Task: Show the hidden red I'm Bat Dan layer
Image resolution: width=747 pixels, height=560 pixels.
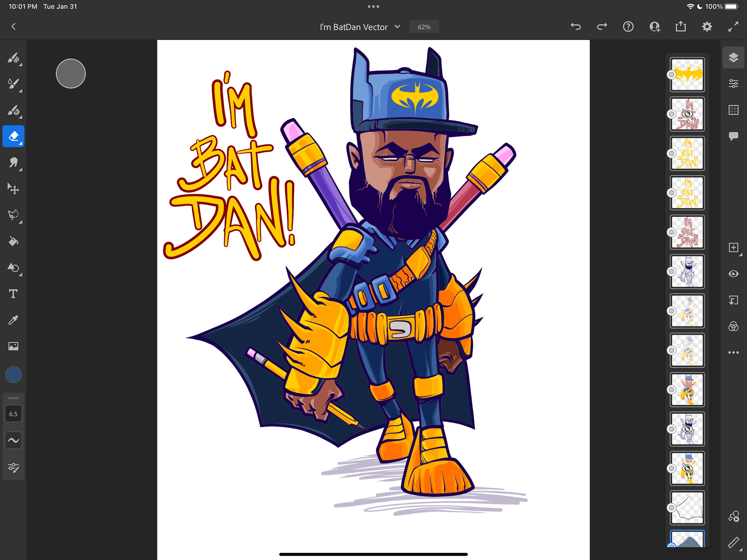Action: [687, 114]
